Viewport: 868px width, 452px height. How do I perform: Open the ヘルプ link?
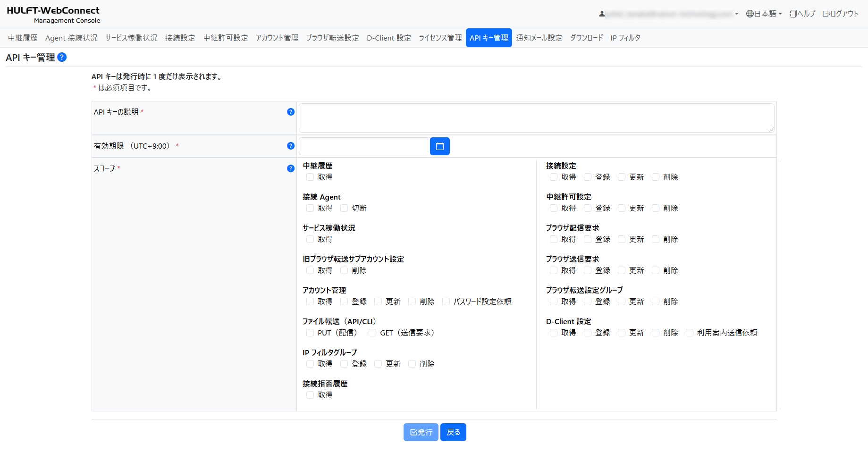802,14
